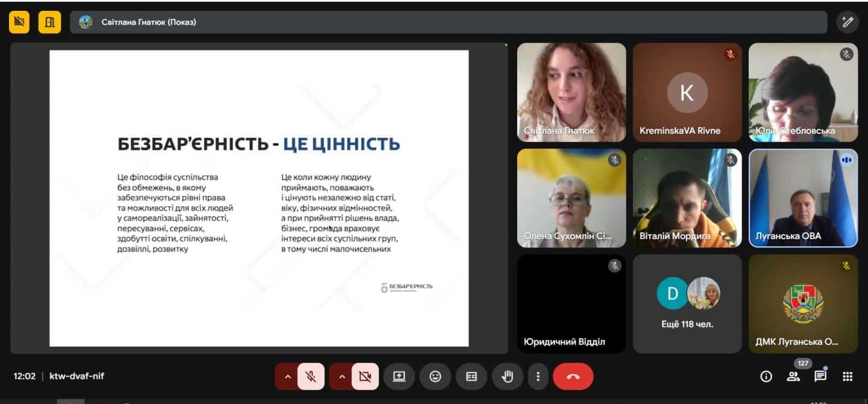This screenshot has width=868, height=404.
Task: Click the yellow door icon at top left
Action: coord(49,22)
